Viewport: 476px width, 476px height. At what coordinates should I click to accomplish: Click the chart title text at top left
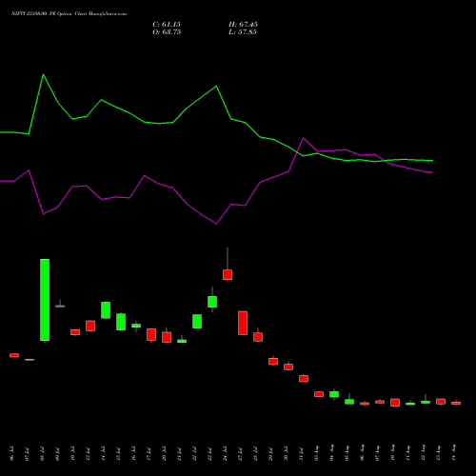[x=69, y=13]
